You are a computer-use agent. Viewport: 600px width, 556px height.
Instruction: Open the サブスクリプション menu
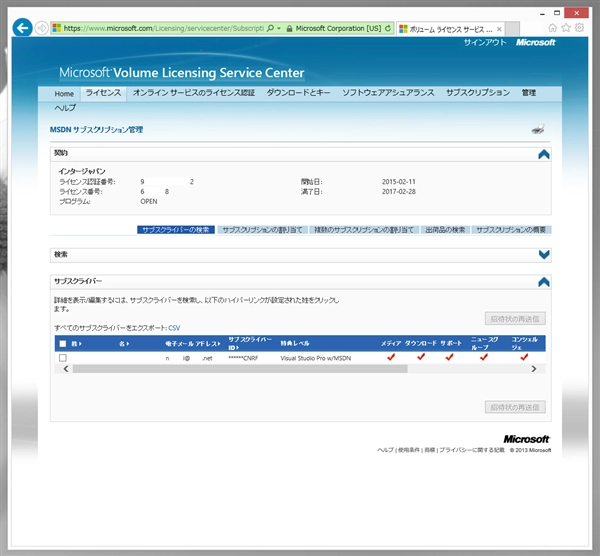pos(478,93)
